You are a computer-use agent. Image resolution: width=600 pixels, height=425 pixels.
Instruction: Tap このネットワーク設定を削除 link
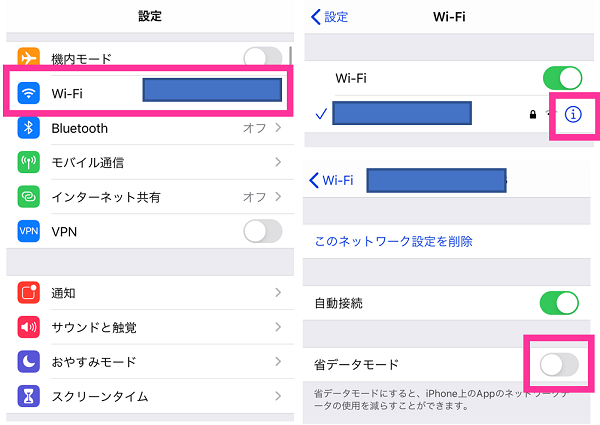(x=394, y=241)
